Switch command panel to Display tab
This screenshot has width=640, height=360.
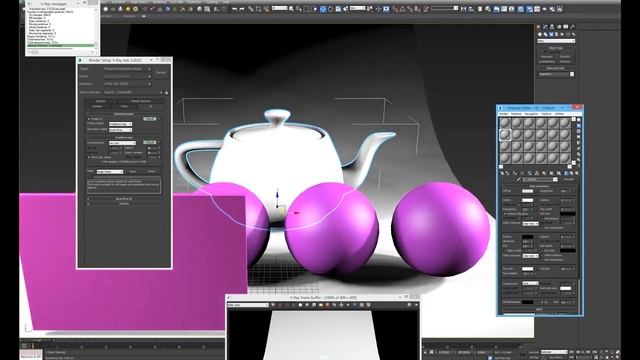pos(566,27)
